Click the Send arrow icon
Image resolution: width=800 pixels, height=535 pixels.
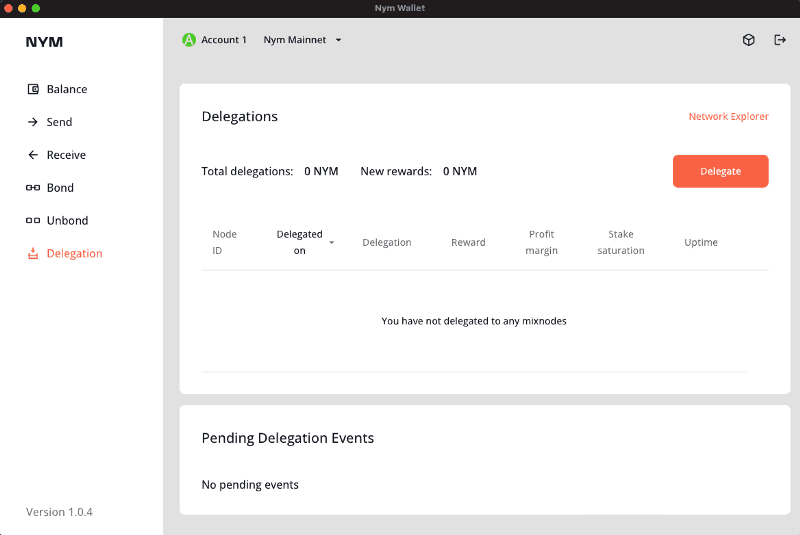(x=33, y=122)
